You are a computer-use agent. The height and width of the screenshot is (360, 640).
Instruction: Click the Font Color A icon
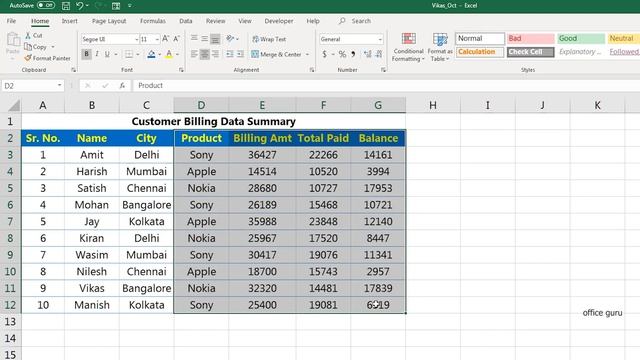tap(169, 54)
